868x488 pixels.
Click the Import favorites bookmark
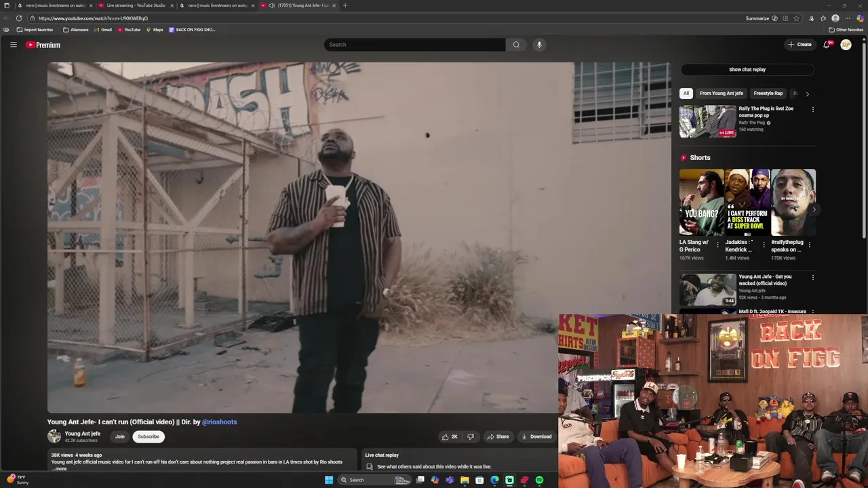[x=35, y=30]
